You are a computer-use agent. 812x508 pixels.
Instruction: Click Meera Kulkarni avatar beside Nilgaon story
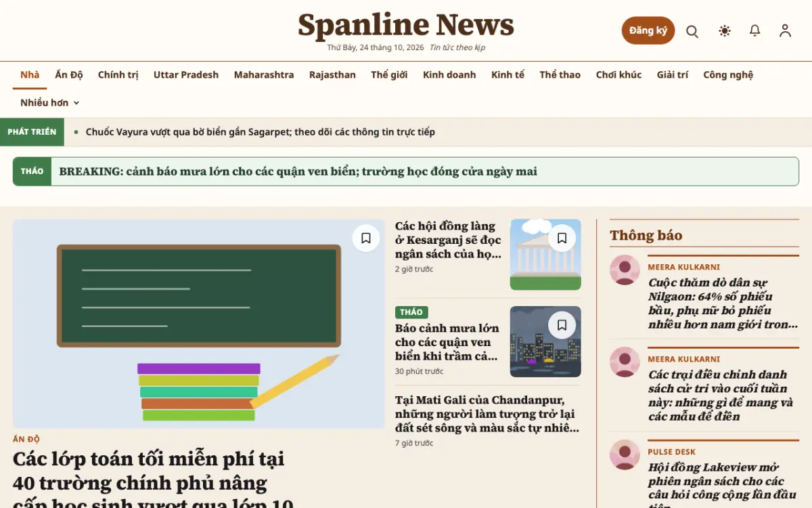pyautogui.click(x=625, y=270)
